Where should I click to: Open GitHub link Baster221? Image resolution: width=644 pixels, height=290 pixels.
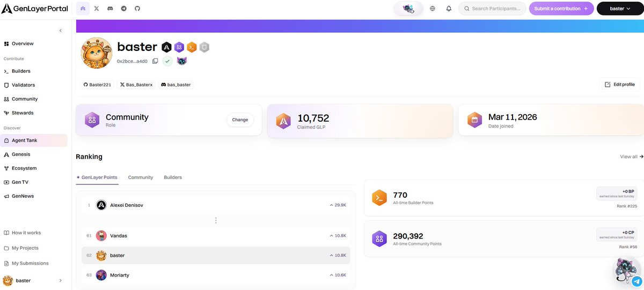[97, 85]
